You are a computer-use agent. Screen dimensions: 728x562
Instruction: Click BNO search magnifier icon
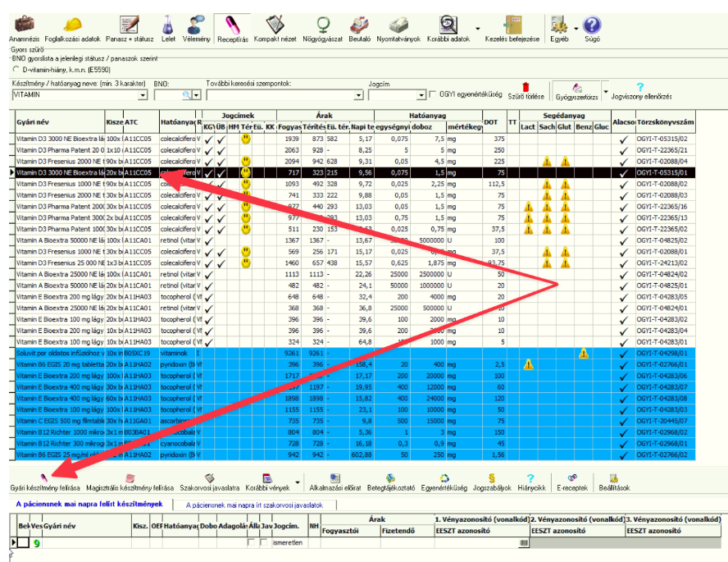tap(187, 95)
